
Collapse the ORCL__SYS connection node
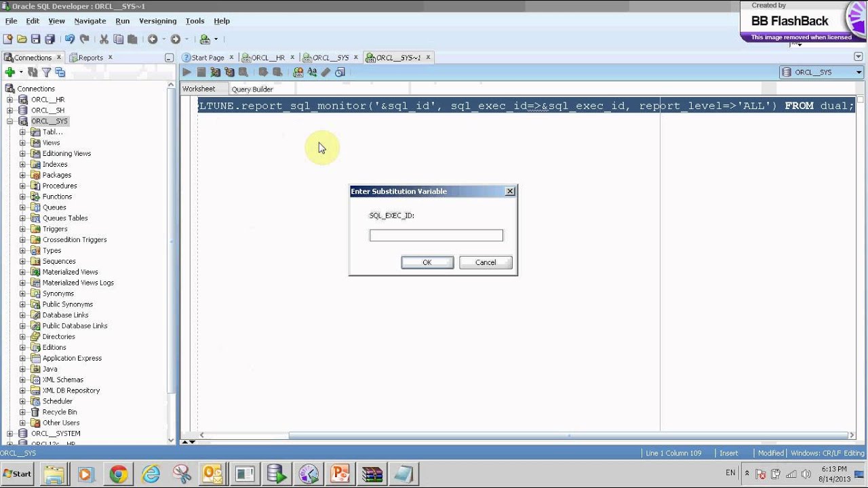[x=10, y=121]
